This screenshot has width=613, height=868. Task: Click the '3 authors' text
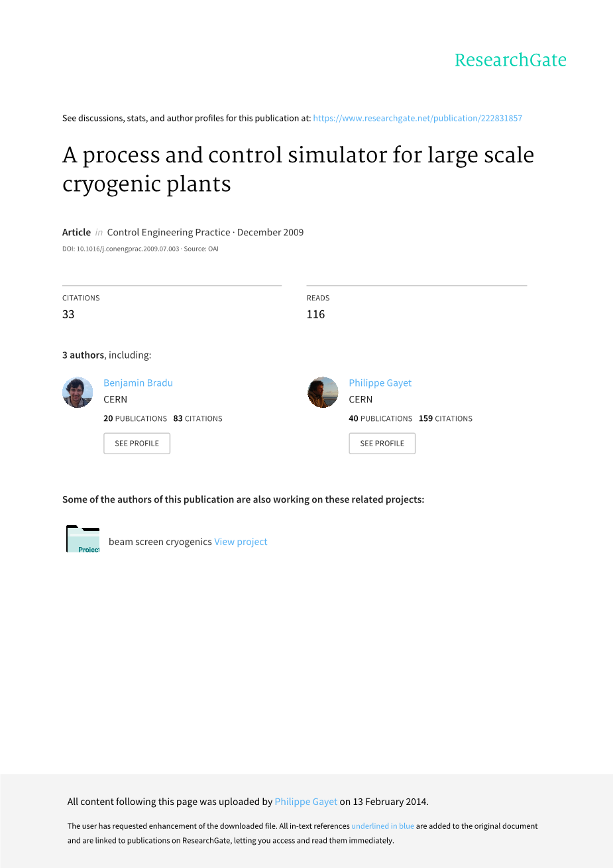[x=83, y=355]
